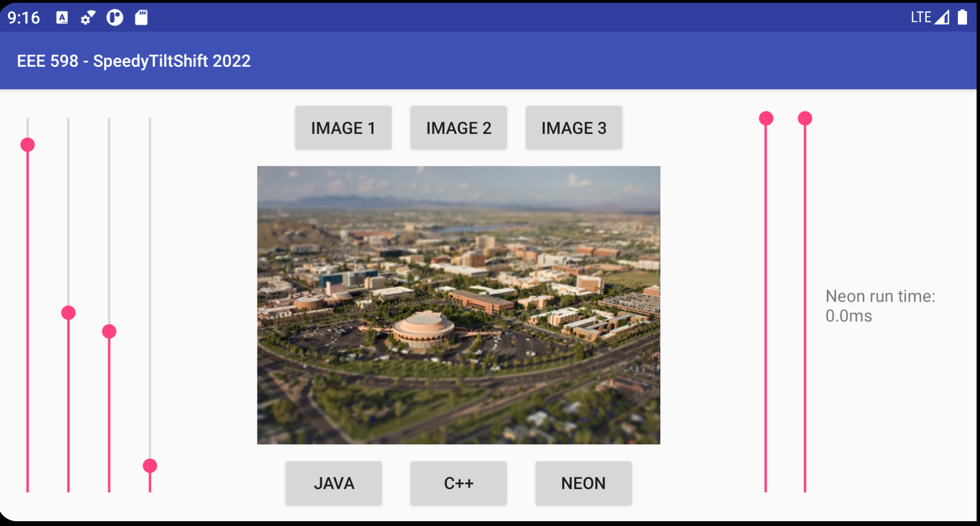The image size is (980, 526).
Task: Click the second left slider thumb
Action: (x=69, y=313)
